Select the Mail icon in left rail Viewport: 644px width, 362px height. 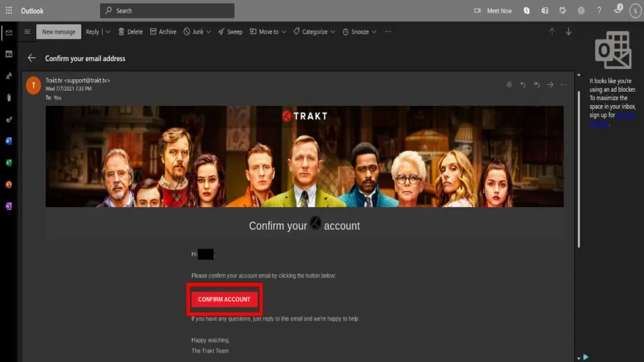(x=9, y=32)
